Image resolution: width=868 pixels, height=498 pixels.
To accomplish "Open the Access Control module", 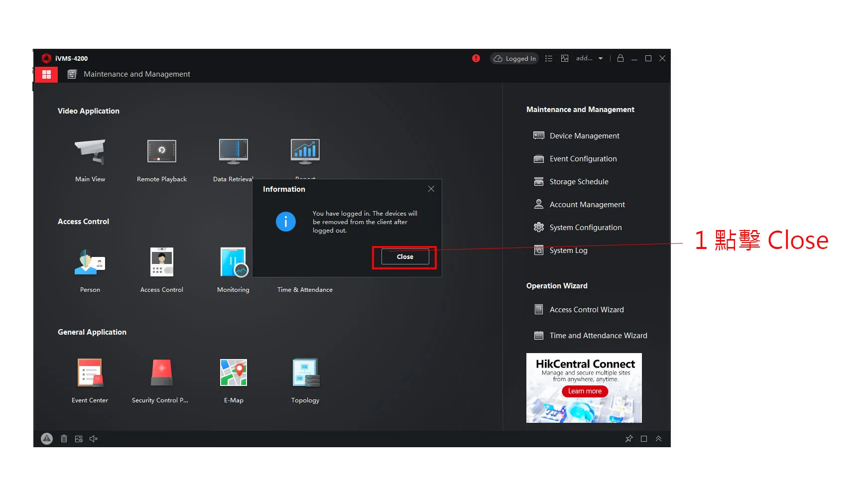I will click(162, 262).
